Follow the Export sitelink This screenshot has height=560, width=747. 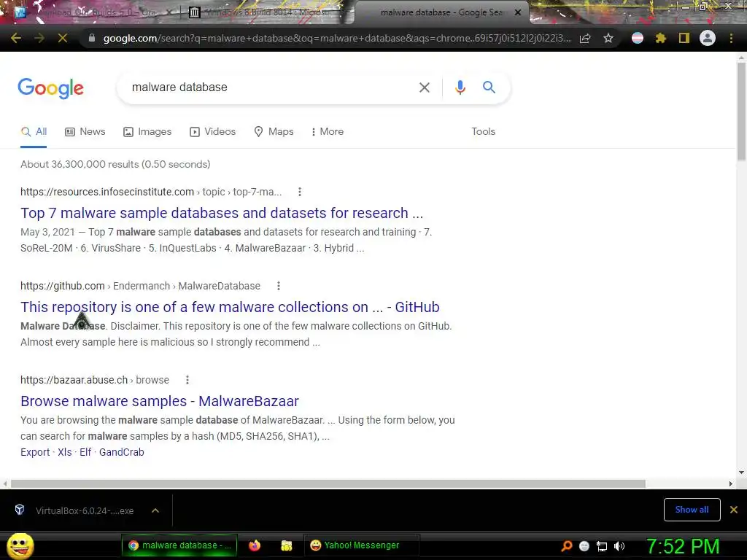tap(35, 452)
